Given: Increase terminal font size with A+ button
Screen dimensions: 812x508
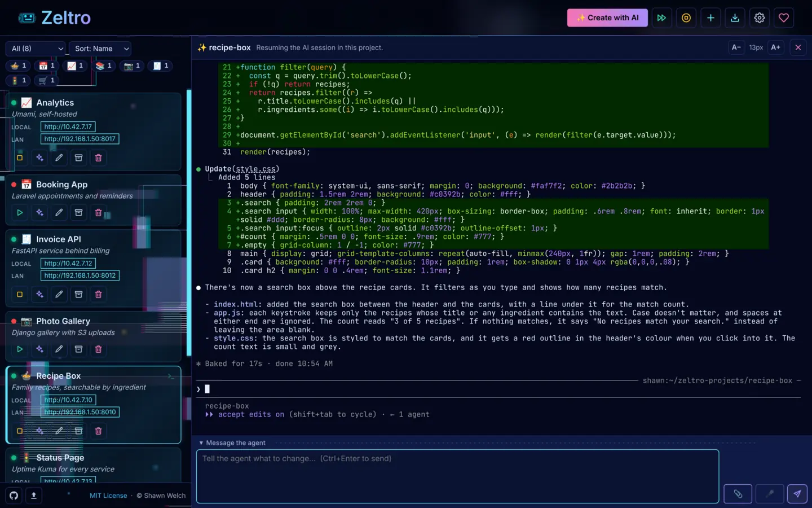Looking at the screenshot, I should click(x=776, y=47).
